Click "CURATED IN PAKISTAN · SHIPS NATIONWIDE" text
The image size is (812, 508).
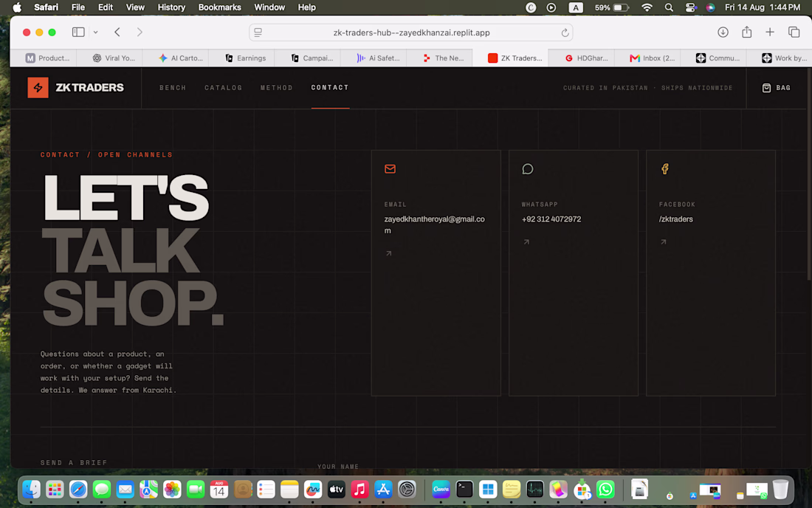[x=648, y=88]
